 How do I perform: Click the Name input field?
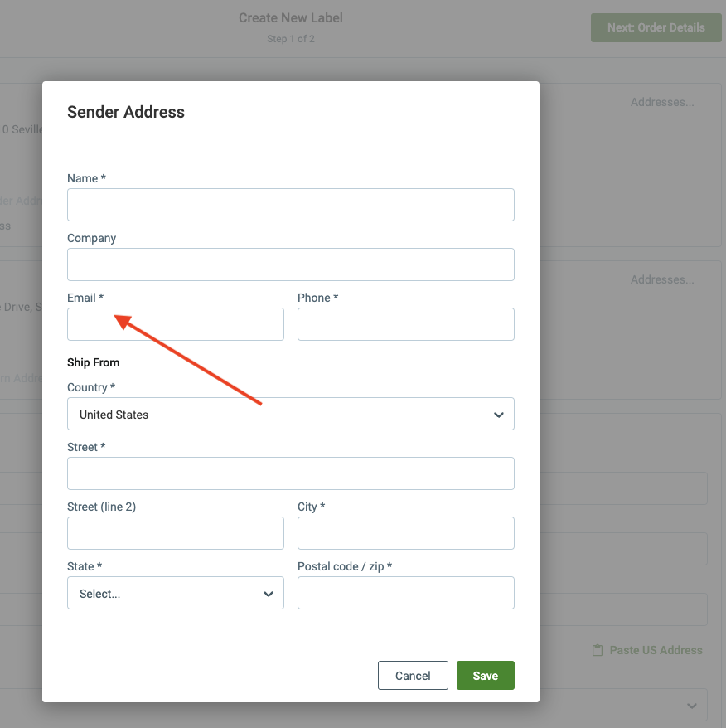click(290, 205)
